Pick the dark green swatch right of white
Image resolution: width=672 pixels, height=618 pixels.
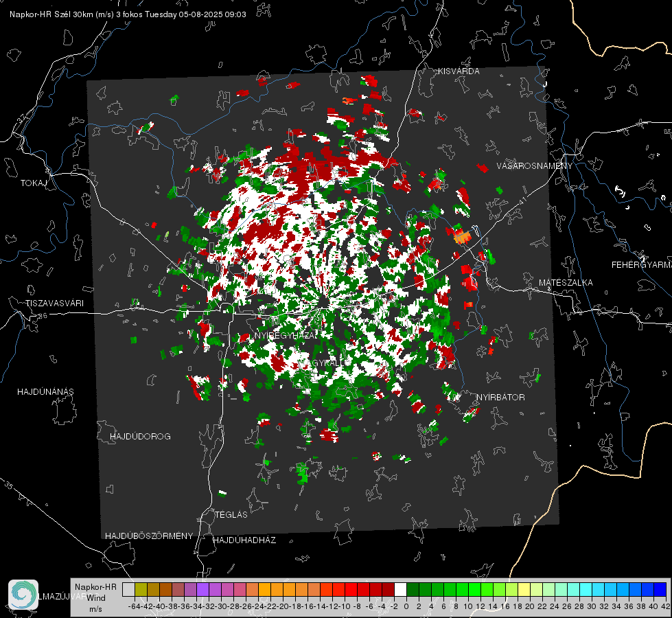pos(413,589)
